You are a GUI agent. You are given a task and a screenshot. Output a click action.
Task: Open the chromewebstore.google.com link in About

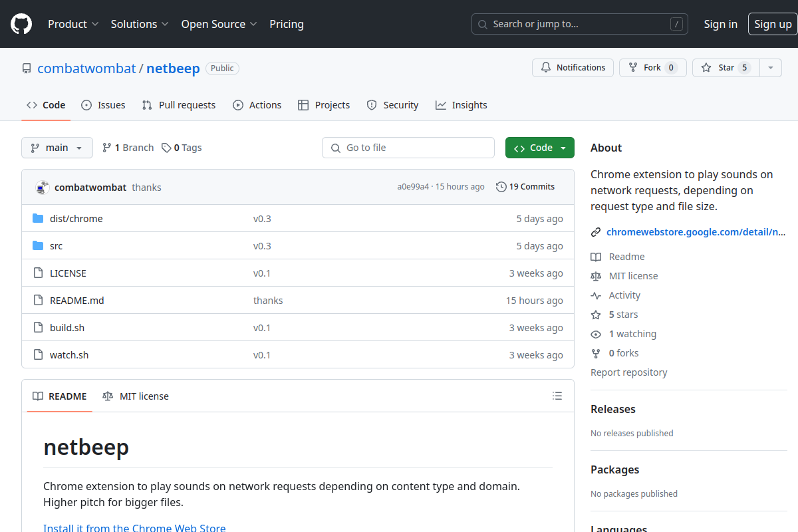click(696, 232)
